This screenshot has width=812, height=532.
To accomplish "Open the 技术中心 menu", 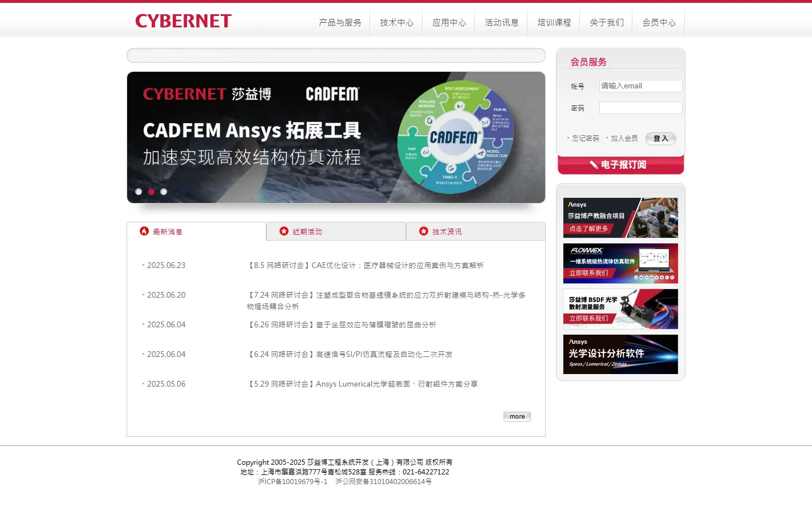I will (x=396, y=23).
